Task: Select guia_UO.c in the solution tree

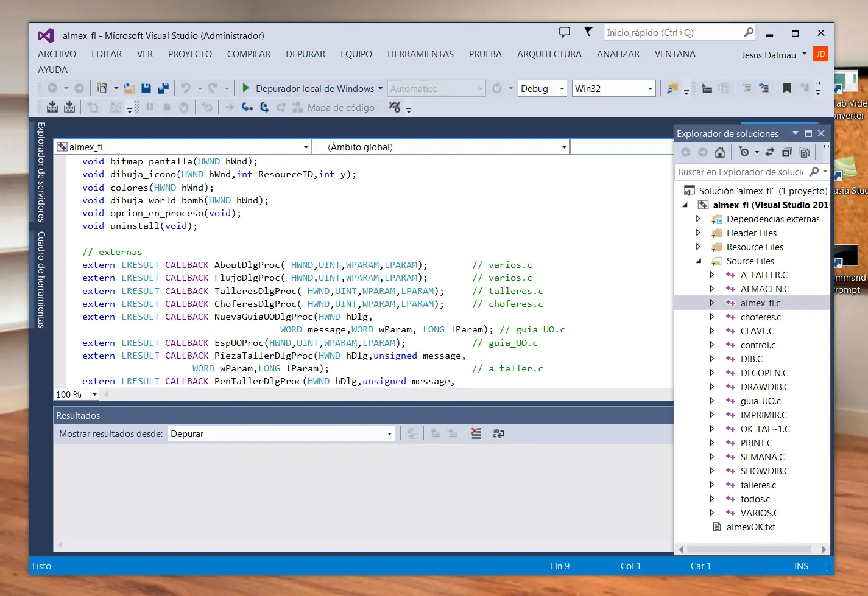Action: click(760, 401)
